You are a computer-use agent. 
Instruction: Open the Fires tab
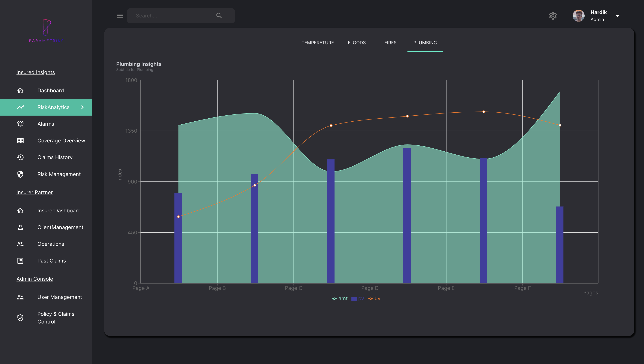(x=390, y=43)
